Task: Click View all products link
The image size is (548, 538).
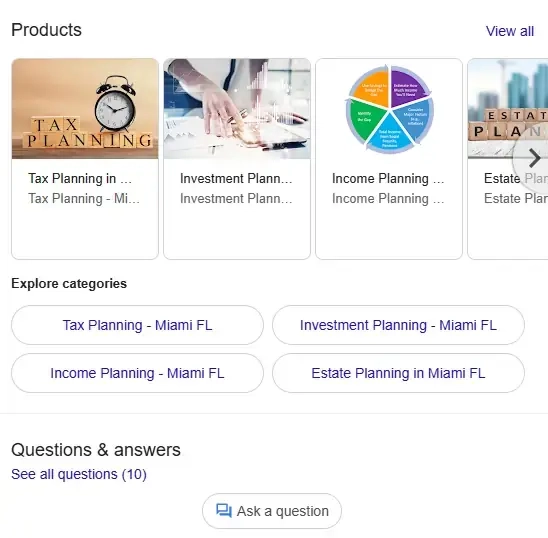Action: [510, 31]
